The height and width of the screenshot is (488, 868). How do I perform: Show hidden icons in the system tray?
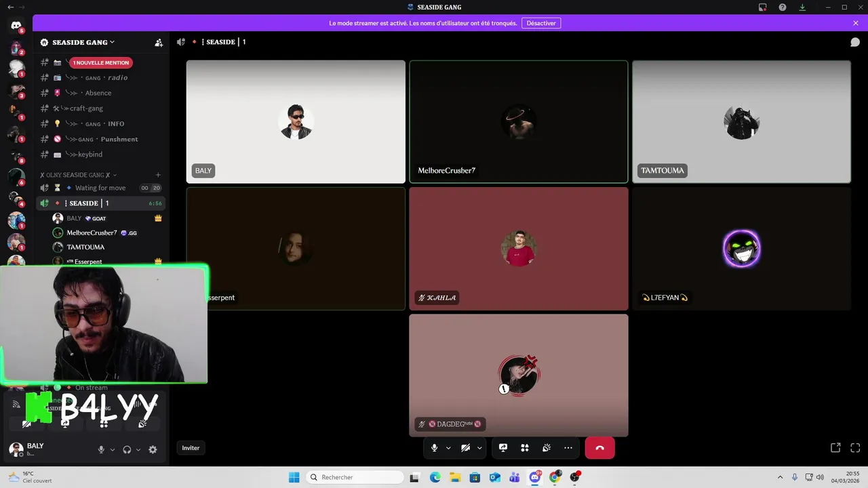coord(780,477)
